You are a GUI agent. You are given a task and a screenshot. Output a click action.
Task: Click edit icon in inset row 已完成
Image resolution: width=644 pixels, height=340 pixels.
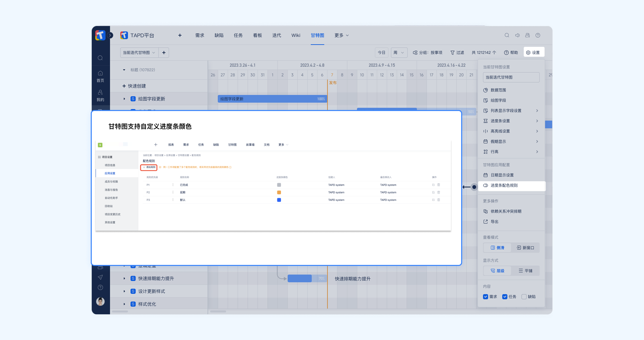point(433,185)
